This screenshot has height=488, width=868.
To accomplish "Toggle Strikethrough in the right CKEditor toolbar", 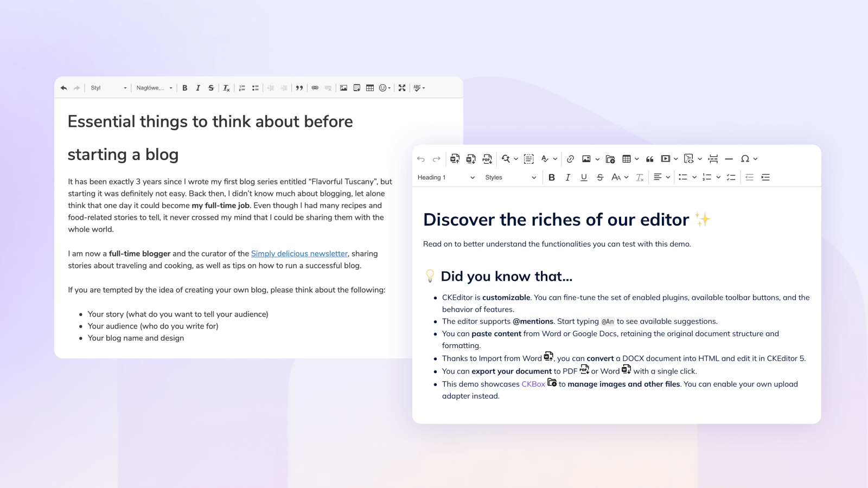I will [x=600, y=177].
